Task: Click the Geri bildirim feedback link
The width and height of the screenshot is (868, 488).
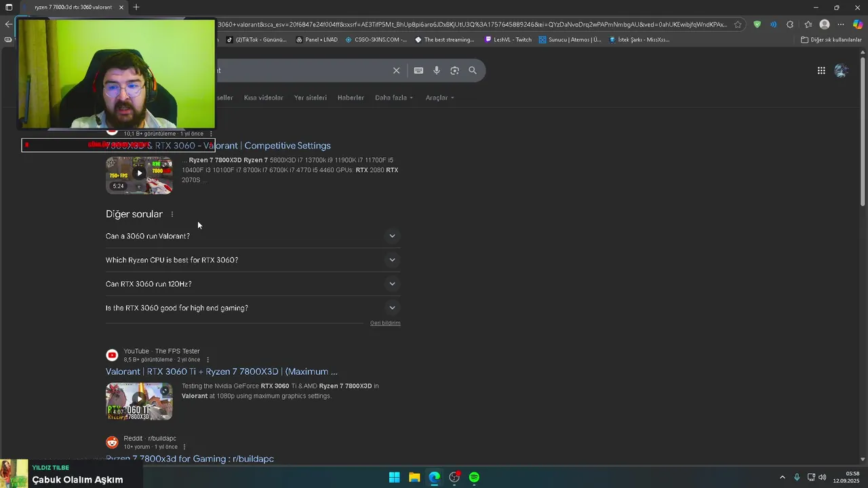Action: click(x=385, y=323)
